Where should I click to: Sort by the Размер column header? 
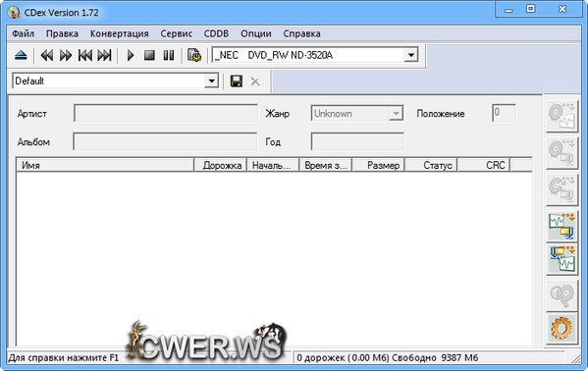click(x=378, y=165)
